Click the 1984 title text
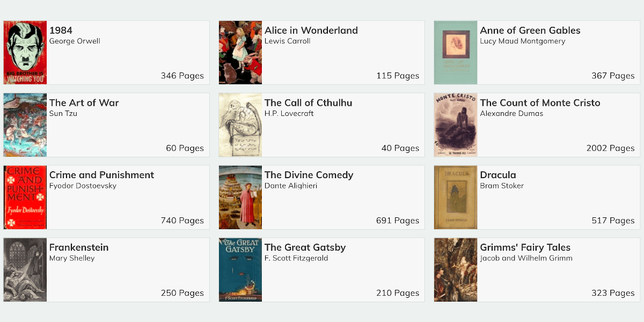Viewport: 644px width, 322px height. tap(61, 31)
